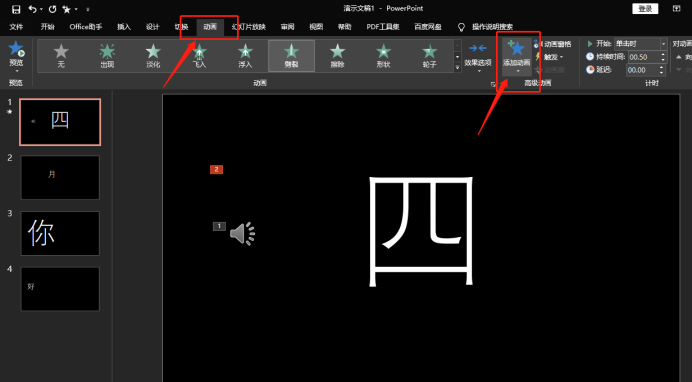Apply the 浮入 float-in animation

(245, 56)
